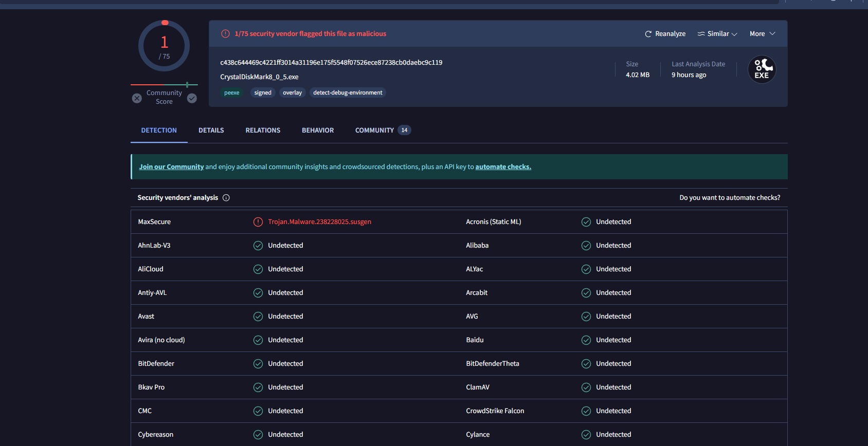The width and height of the screenshot is (868, 446).
Task: Switch to the DETECTION tab
Action: pyautogui.click(x=159, y=131)
